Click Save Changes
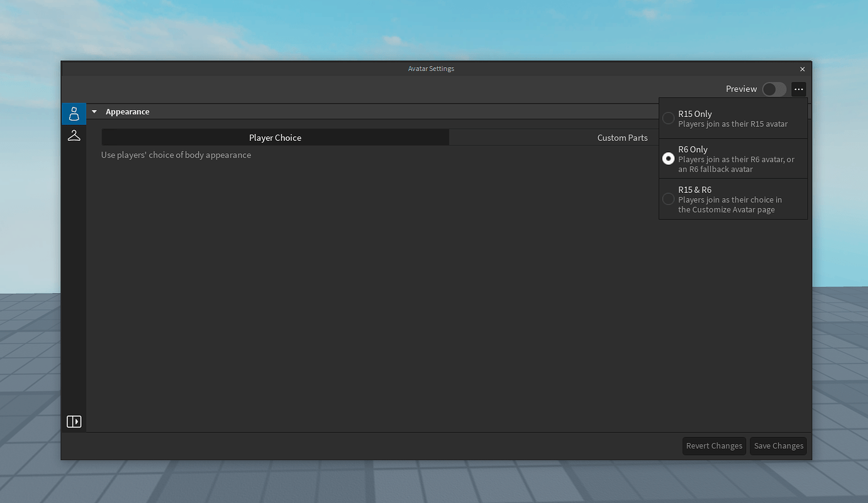This screenshot has height=503, width=868. click(778, 446)
